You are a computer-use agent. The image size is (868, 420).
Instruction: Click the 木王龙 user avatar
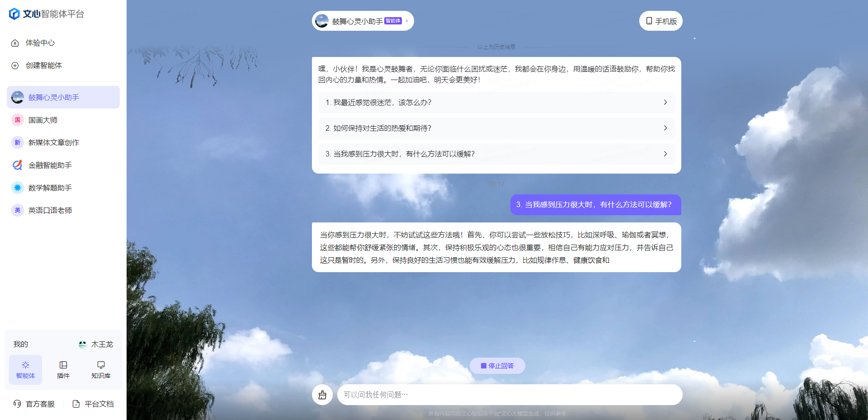click(x=82, y=344)
